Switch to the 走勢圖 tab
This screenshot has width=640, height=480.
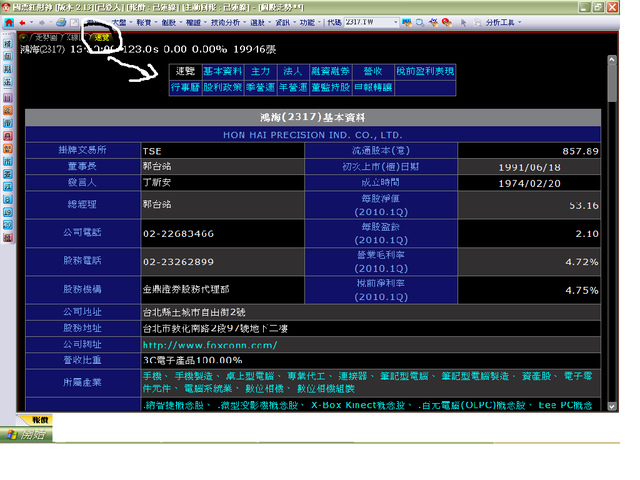click(46, 38)
